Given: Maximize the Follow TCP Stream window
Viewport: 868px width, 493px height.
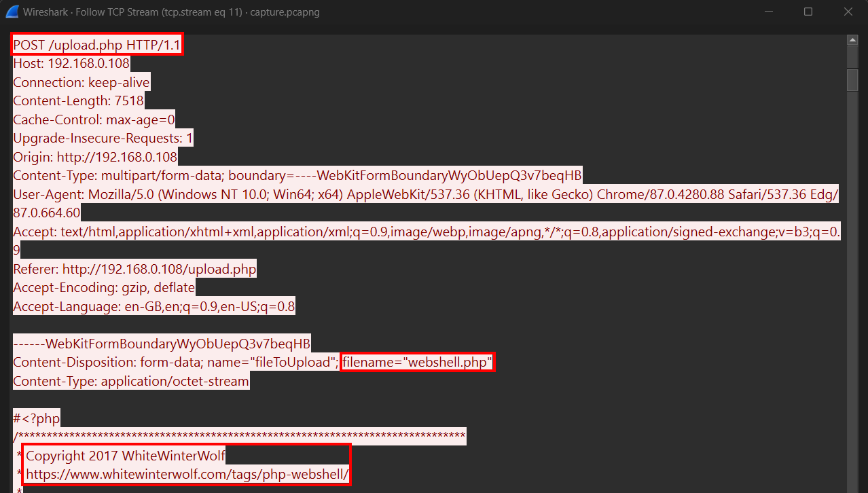Looking at the screenshot, I should coord(808,12).
